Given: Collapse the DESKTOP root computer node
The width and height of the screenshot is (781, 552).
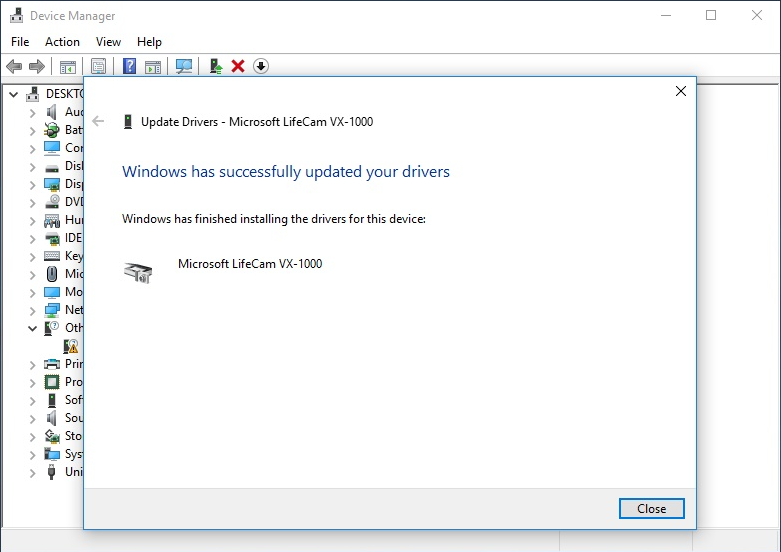Looking at the screenshot, I should point(13,94).
